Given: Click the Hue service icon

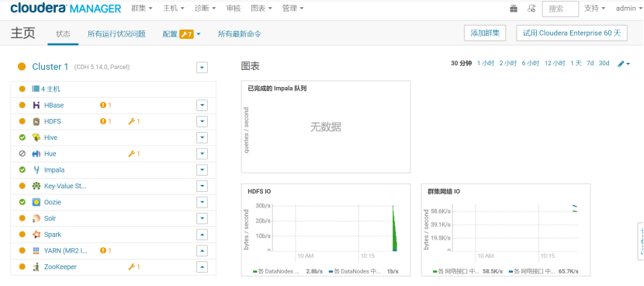Looking at the screenshot, I should pyautogui.click(x=36, y=154).
